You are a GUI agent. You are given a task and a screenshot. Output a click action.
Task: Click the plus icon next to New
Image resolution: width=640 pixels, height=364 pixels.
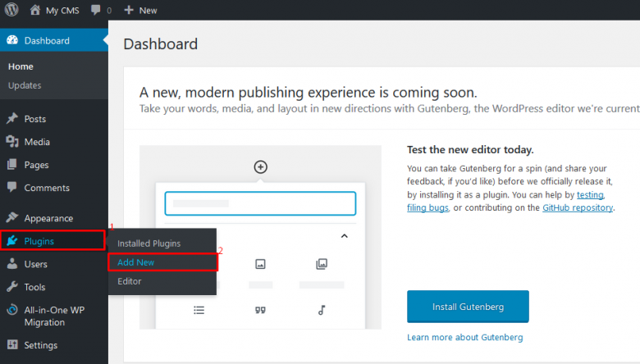point(129,10)
